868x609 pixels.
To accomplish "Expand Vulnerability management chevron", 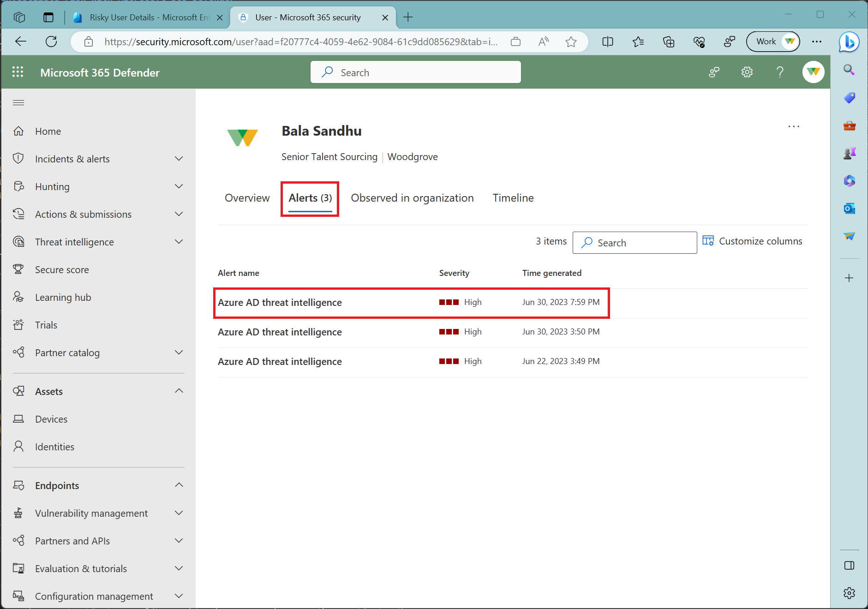I will (x=179, y=513).
